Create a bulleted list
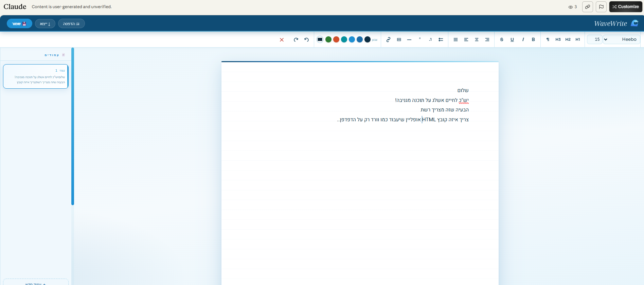 click(x=441, y=39)
